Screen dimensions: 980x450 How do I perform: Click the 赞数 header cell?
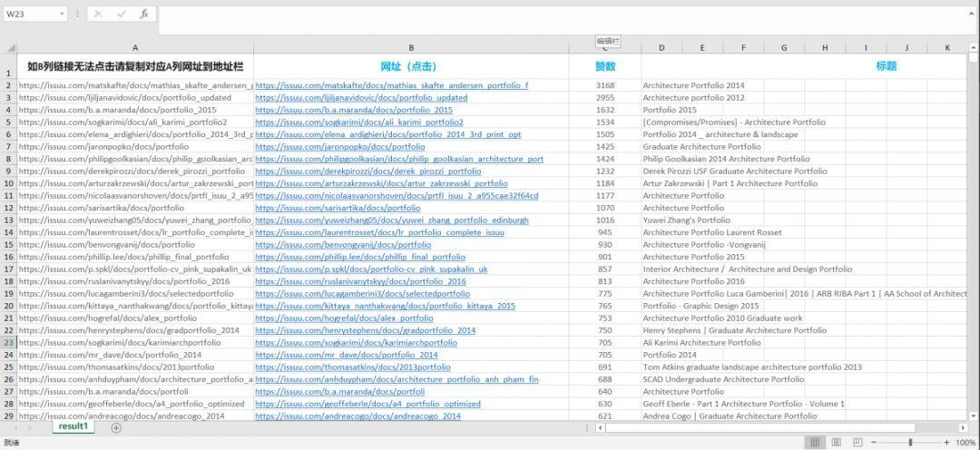[x=605, y=66]
